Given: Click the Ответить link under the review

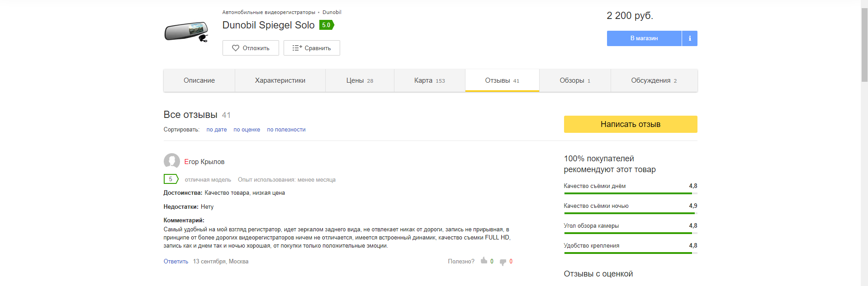Looking at the screenshot, I should click(x=176, y=262).
